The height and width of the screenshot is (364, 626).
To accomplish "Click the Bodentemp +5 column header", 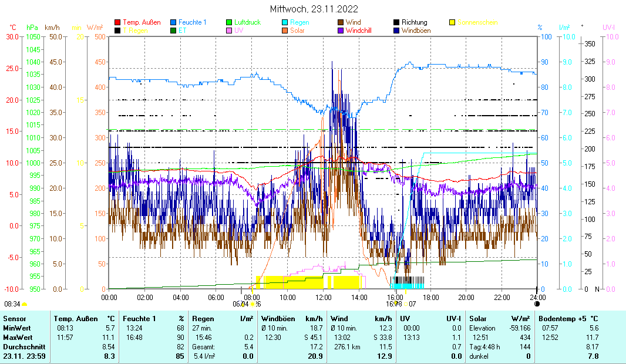I will (563, 318).
